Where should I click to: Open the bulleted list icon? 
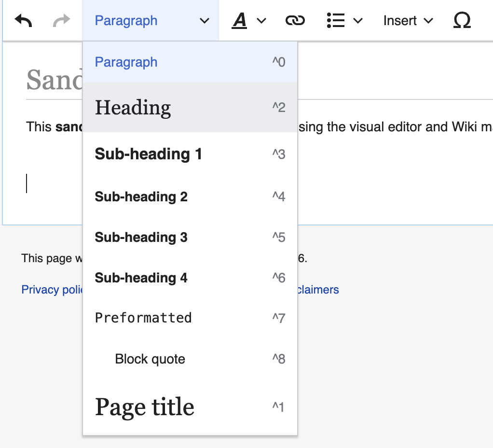pos(335,21)
